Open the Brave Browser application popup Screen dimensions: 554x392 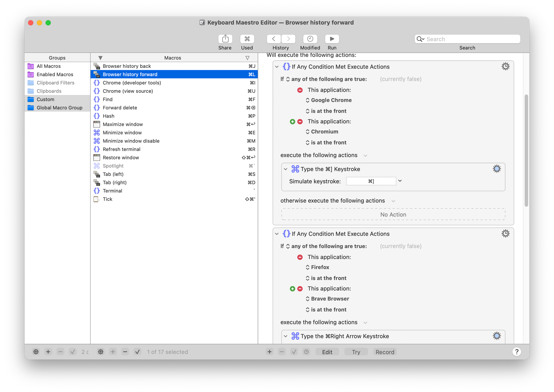point(327,299)
